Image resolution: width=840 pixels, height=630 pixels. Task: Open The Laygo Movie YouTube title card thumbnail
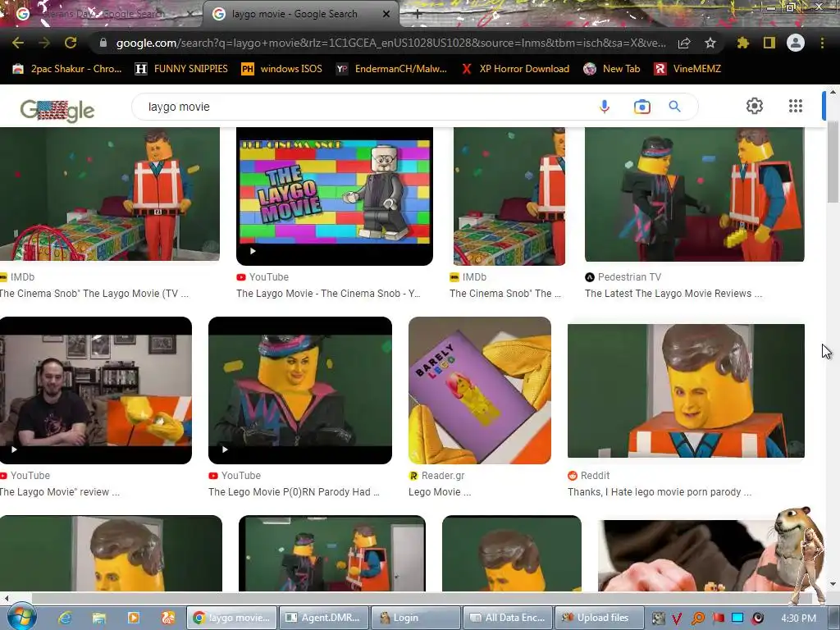pyautogui.click(x=335, y=196)
